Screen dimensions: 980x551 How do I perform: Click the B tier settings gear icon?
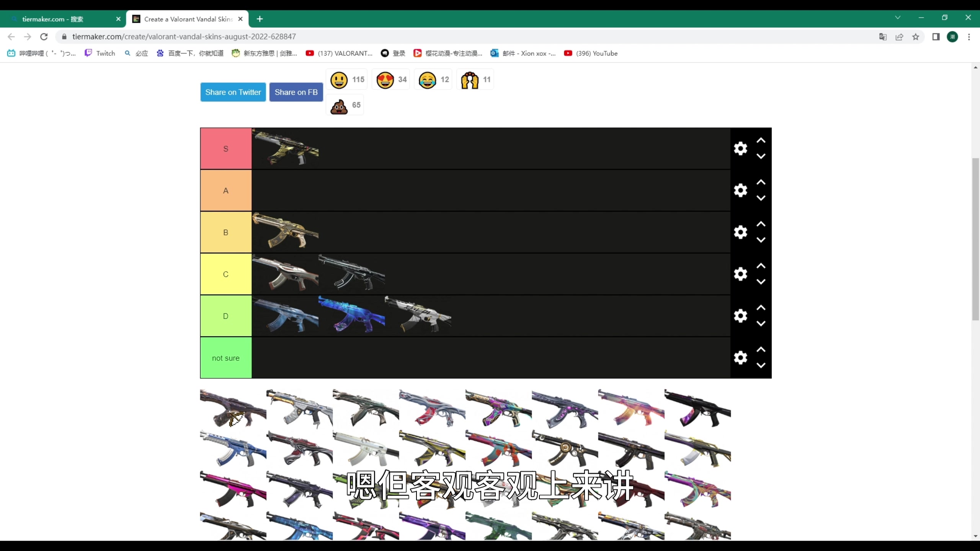(x=740, y=232)
